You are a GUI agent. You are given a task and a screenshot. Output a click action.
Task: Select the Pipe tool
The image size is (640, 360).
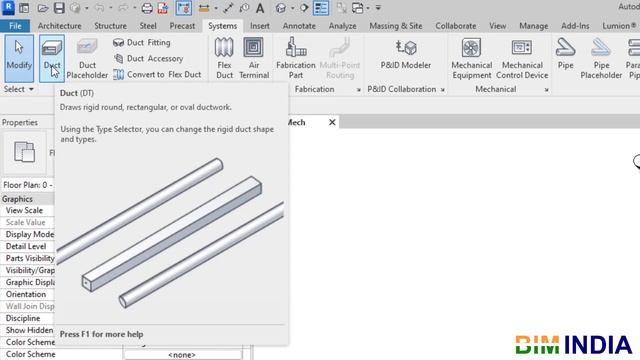pos(565,53)
